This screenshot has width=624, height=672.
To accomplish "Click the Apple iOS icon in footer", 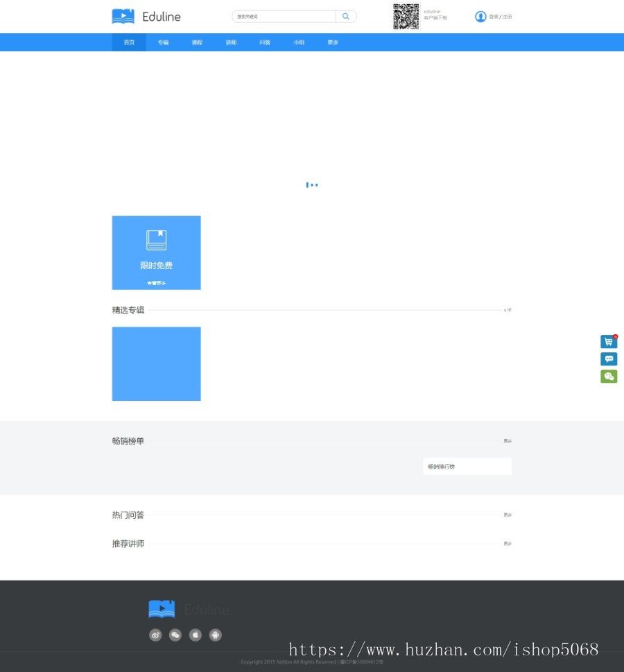I will (x=196, y=635).
